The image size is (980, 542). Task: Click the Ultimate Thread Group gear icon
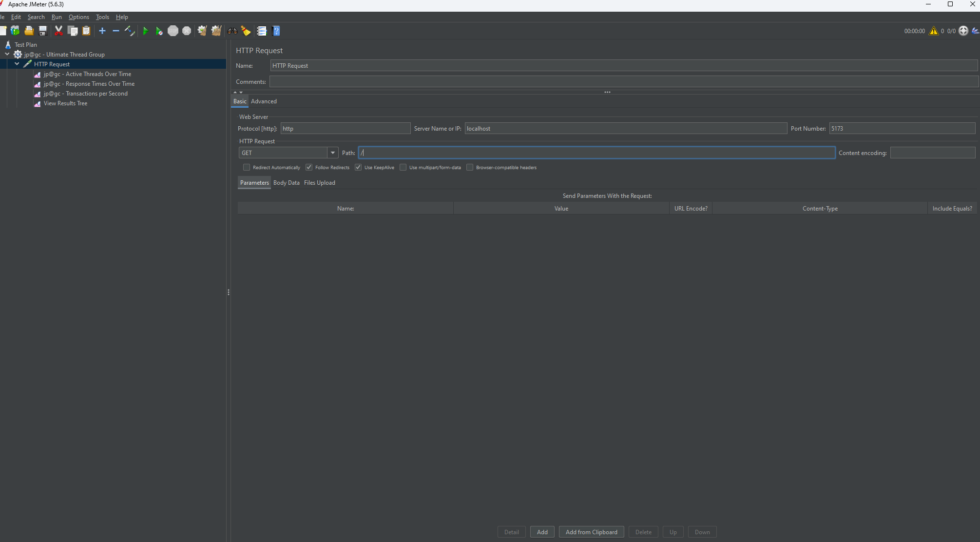[x=18, y=54]
